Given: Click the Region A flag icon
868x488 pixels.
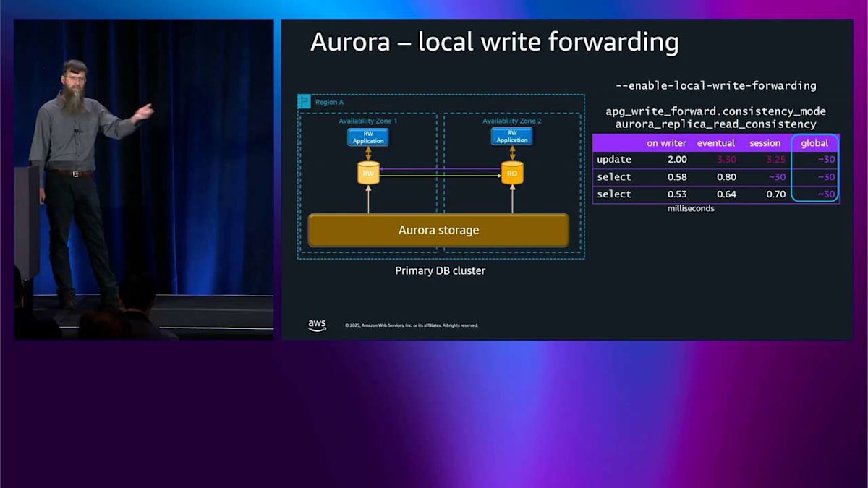Looking at the screenshot, I should (x=305, y=101).
